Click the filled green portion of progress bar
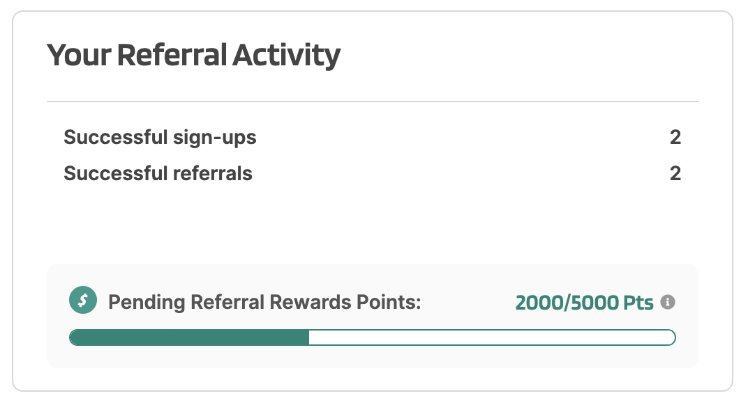The height and width of the screenshot is (398, 744). [x=189, y=337]
